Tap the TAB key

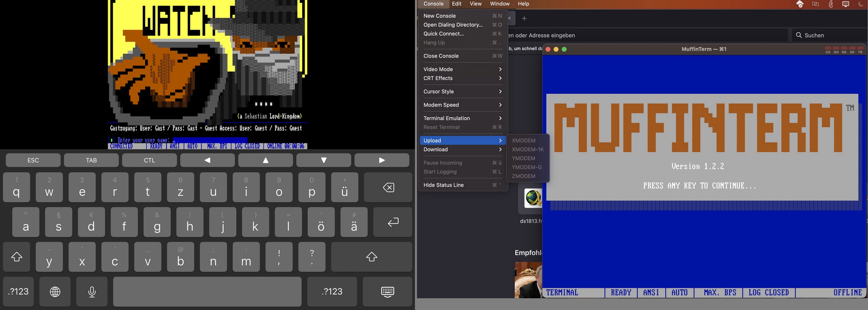click(x=91, y=160)
